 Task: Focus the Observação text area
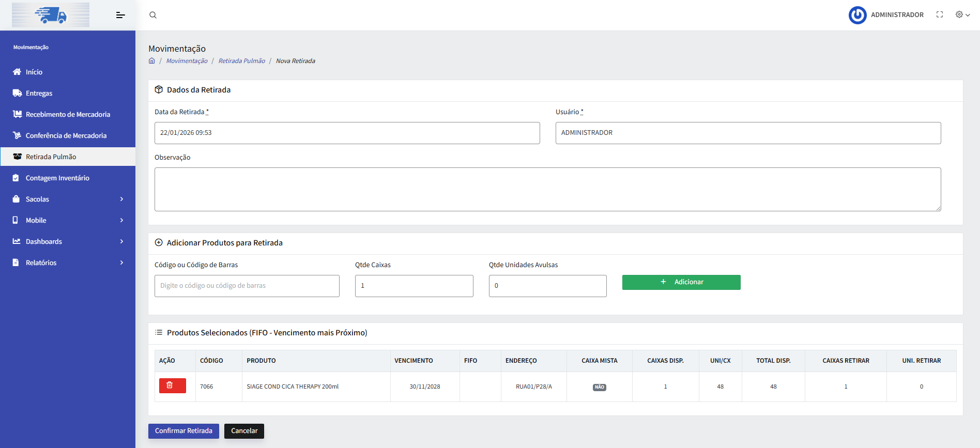point(547,189)
